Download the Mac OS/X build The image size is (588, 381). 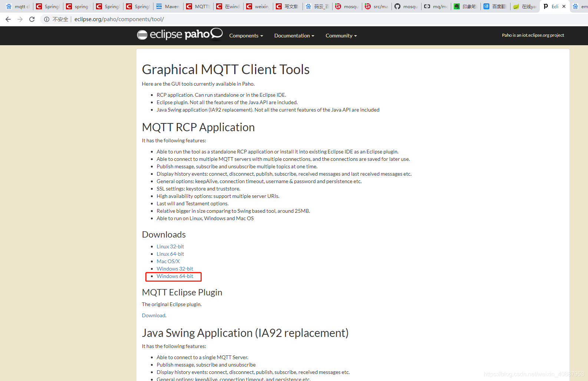pos(168,261)
